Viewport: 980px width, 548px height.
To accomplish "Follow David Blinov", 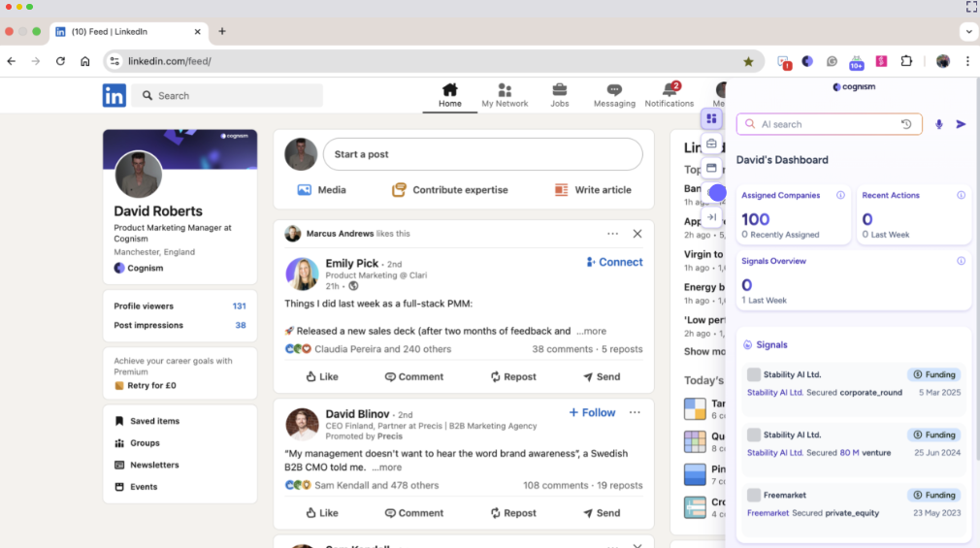I will 592,413.
